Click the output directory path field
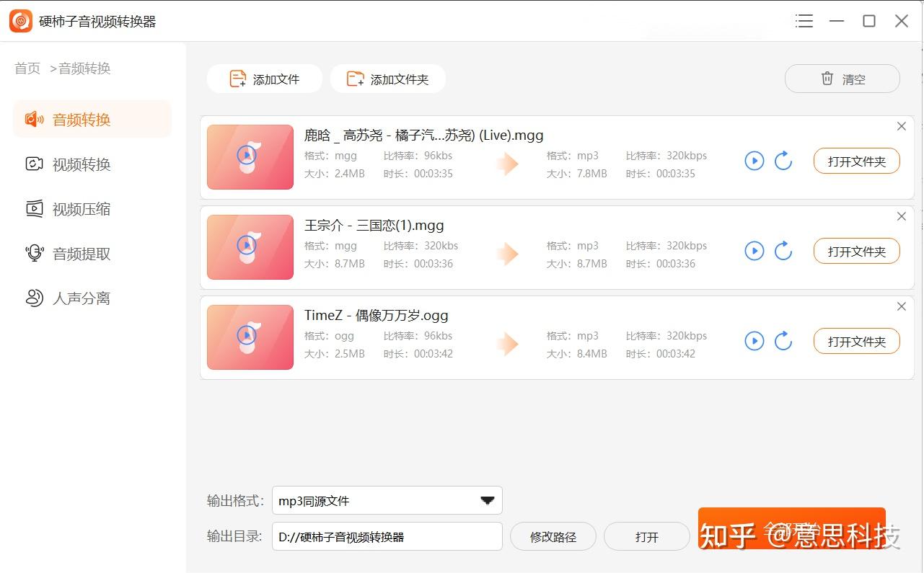924x573 pixels. (x=387, y=536)
